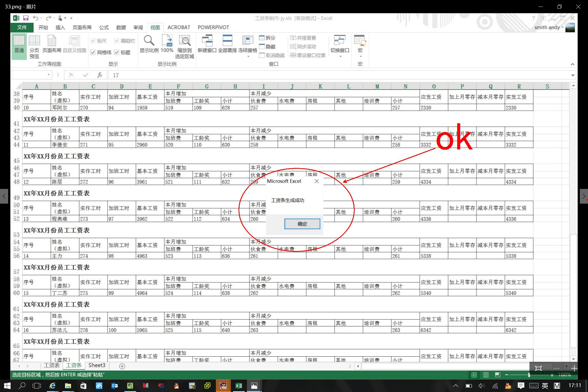This screenshot has height=392, width=588.
Task: Click the insert function fx icon
Action: (x=100, y=75)
